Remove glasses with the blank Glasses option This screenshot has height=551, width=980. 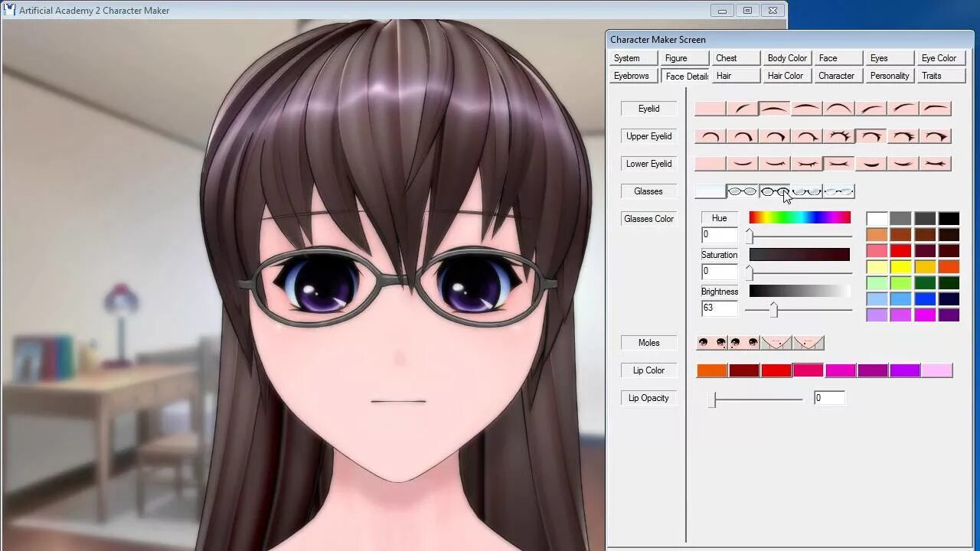pyautogui.click(x=710, y=191)
